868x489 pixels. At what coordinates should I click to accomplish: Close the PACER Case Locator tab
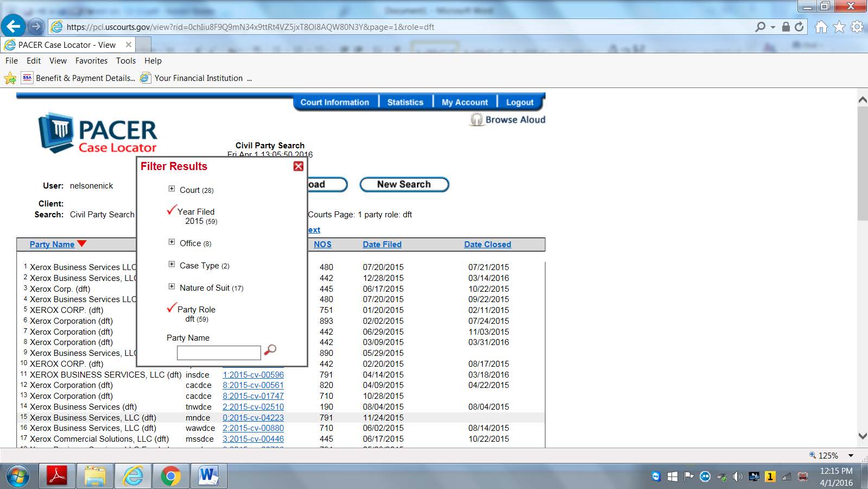tap(129, 45)
